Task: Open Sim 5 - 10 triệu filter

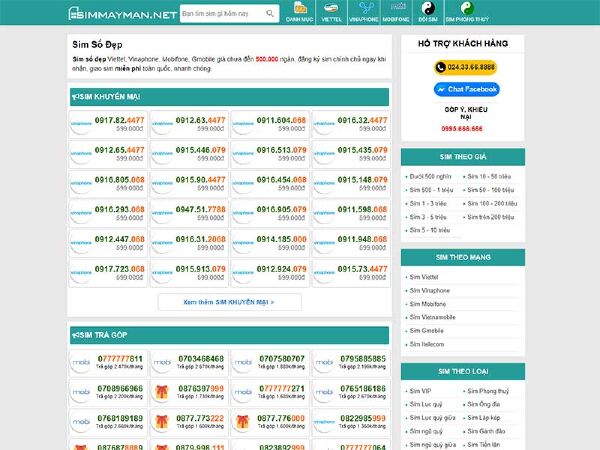Action: click(430, 230)
